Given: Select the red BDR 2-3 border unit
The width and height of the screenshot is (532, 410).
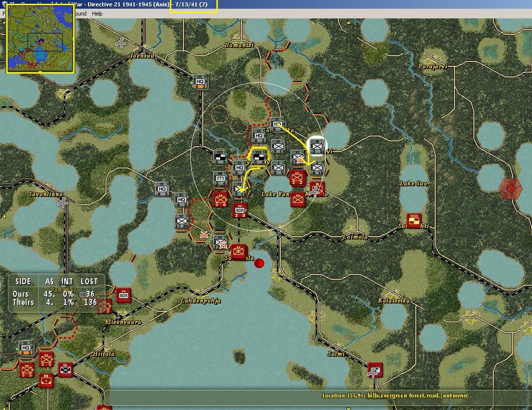Looking at the screenshot, I should (240, 211).
